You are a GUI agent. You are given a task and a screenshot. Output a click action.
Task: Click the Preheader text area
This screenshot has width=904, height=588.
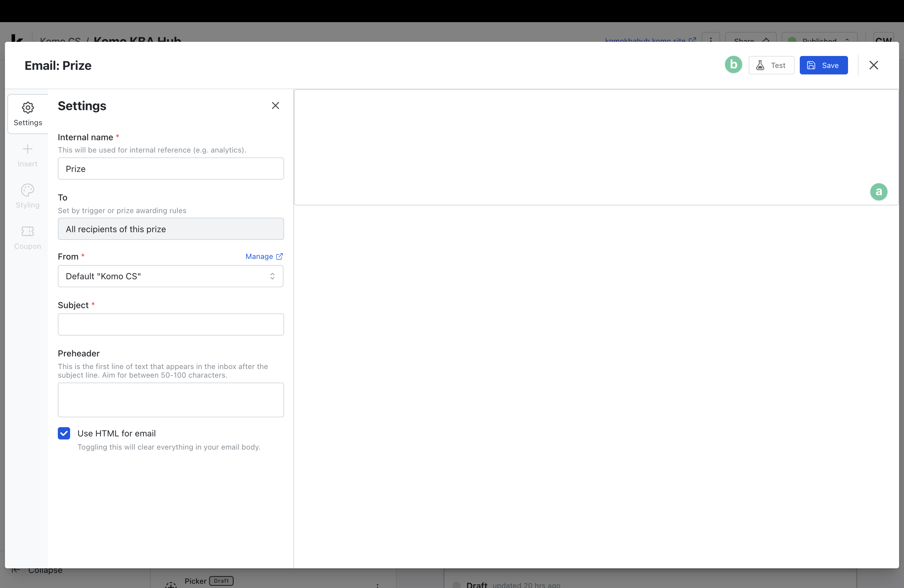[x=171, y=399]
